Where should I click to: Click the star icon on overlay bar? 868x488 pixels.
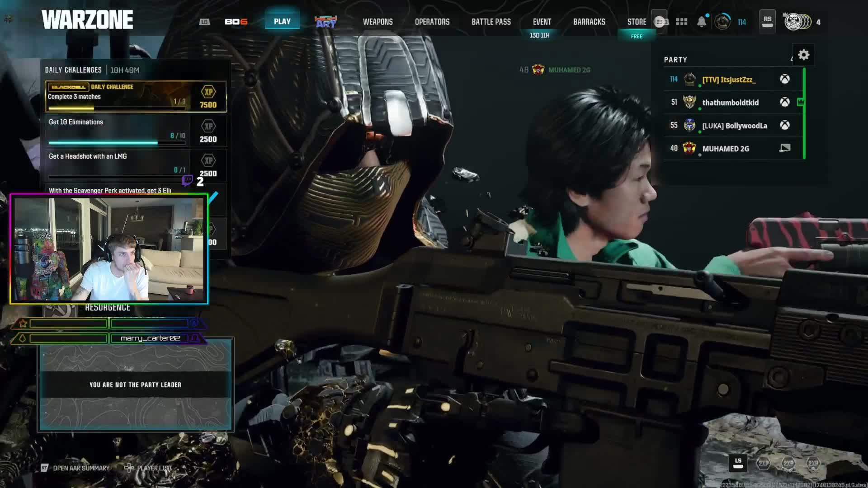click(23, 324)
